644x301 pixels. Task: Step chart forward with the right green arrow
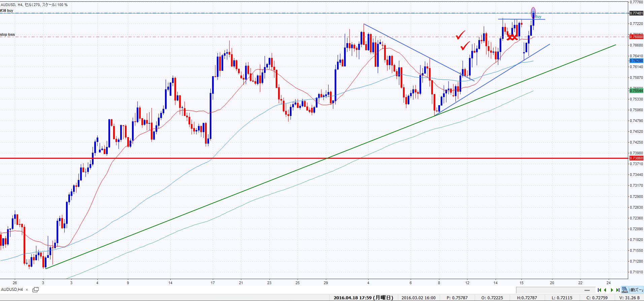[612, 290]
